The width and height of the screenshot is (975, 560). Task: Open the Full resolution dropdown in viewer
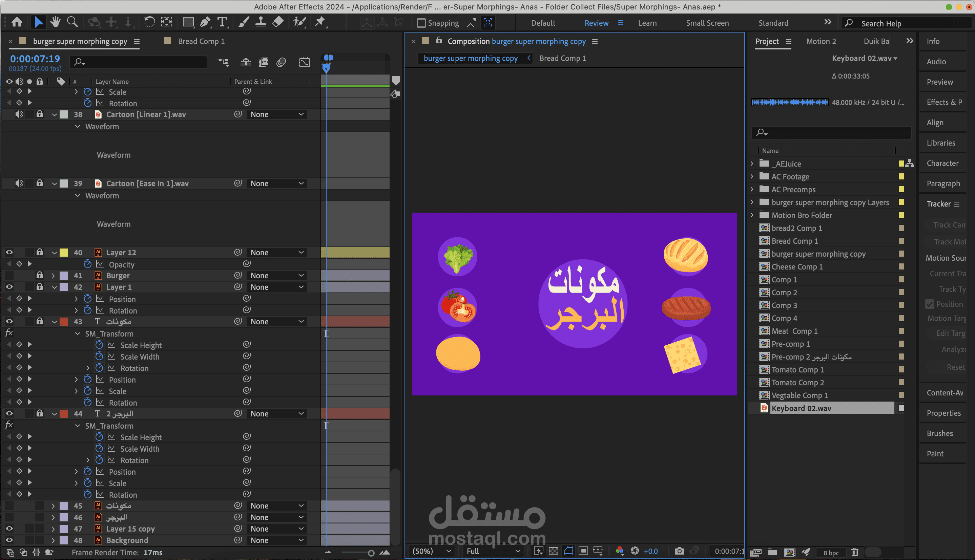[493, 551]
